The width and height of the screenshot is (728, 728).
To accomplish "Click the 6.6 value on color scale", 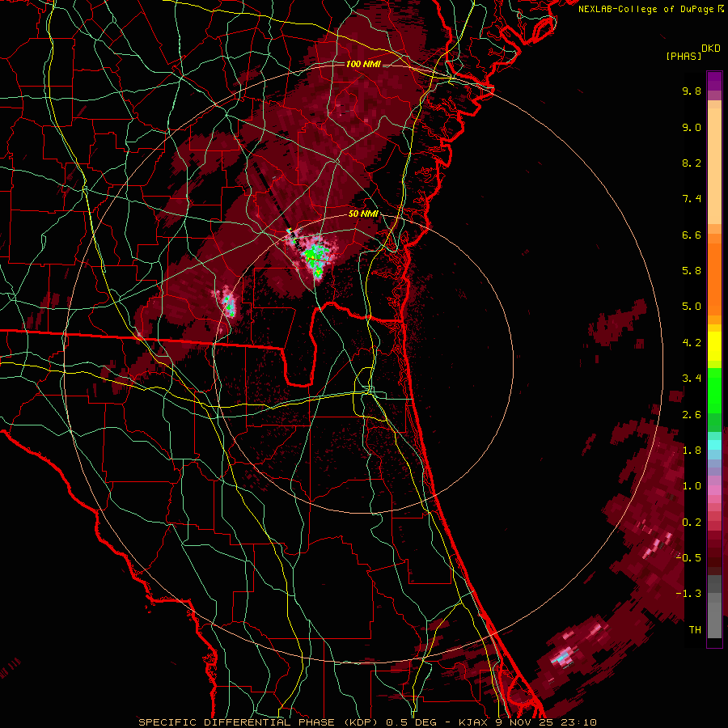I will pos(692,235).
